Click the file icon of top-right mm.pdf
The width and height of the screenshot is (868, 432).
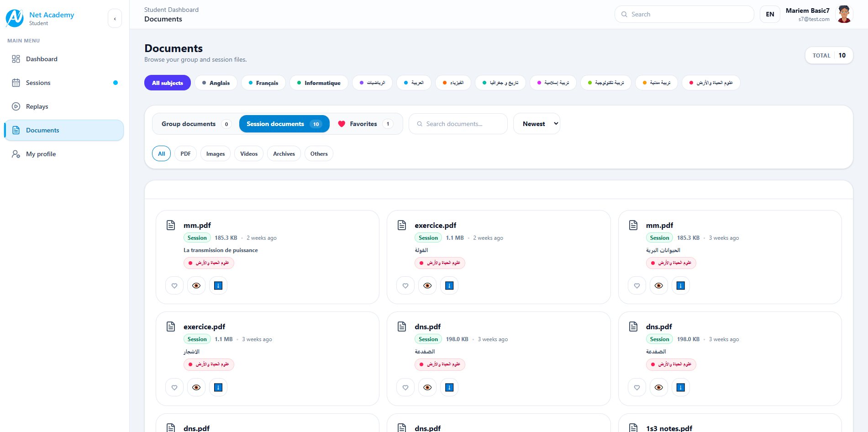pos(633,225)
